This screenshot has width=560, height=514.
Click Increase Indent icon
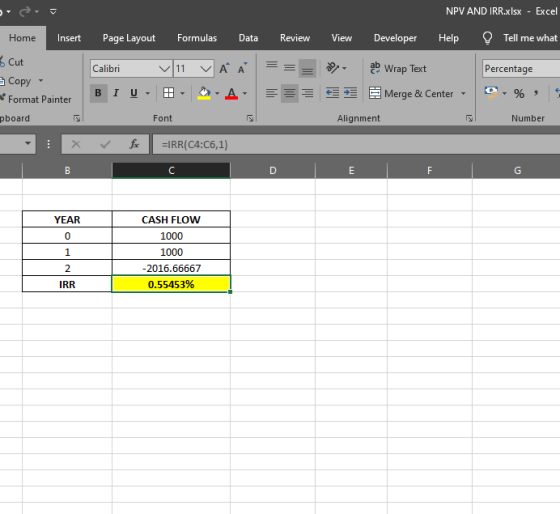coord(350,93)
